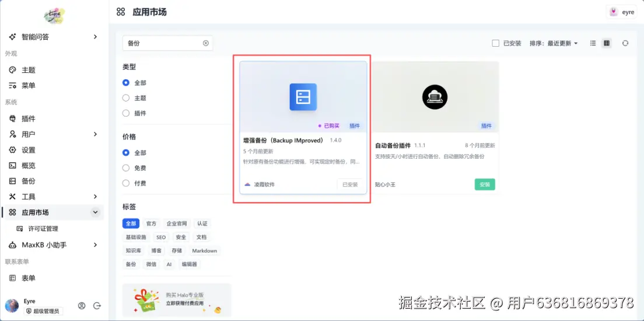Open the 排序: 最近更新 dropdown
This screenshot has height=321, width=644.
[554, 43]
